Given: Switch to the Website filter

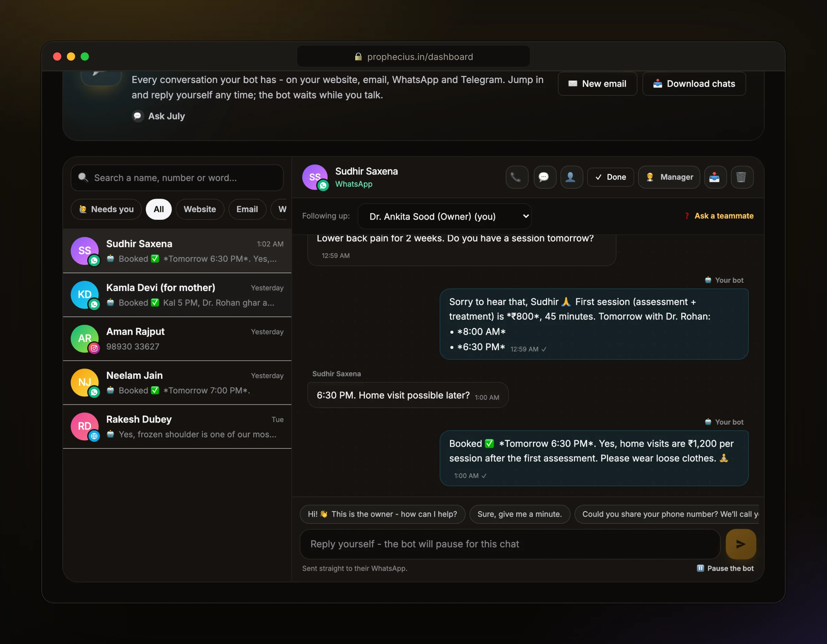Looking at the screenshot, I should [x=200, y=209].
